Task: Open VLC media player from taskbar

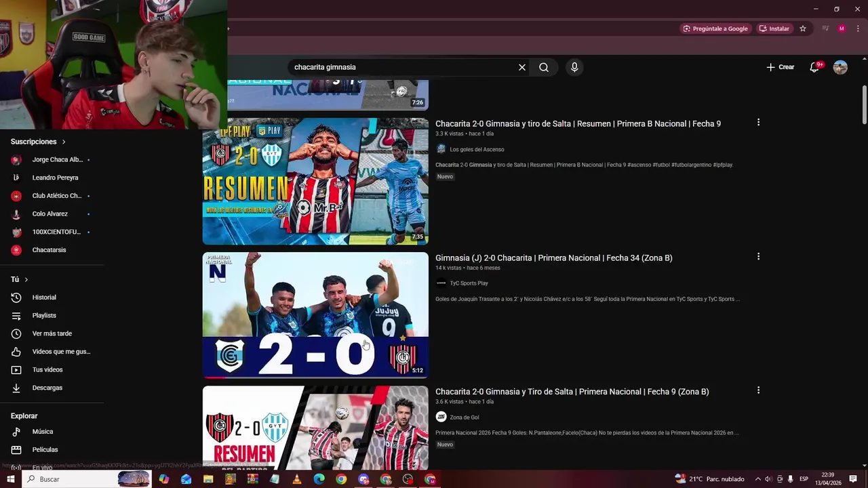Action: tap(296, 479)
